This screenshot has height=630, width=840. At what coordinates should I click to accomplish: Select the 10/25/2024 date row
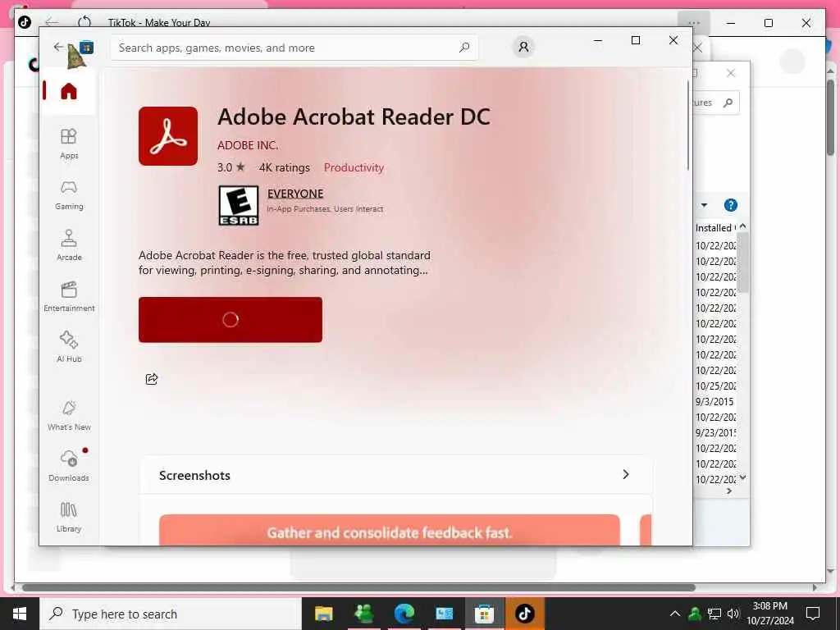714,386
